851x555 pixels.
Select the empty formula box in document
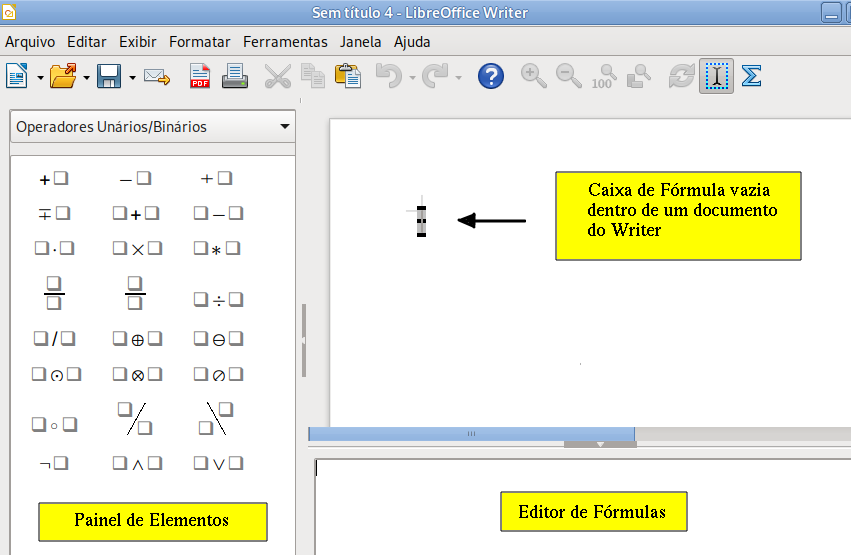point(421,221)
